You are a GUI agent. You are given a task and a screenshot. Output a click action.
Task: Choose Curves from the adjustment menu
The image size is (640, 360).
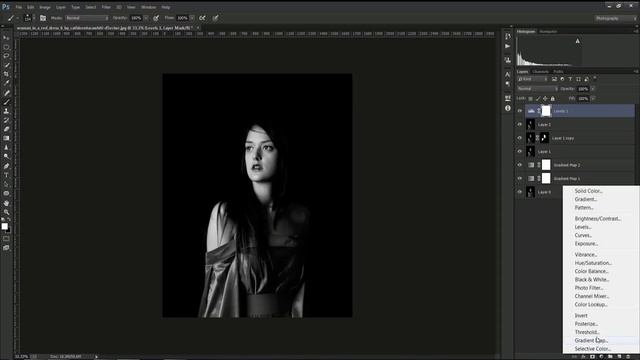[583, 236]
